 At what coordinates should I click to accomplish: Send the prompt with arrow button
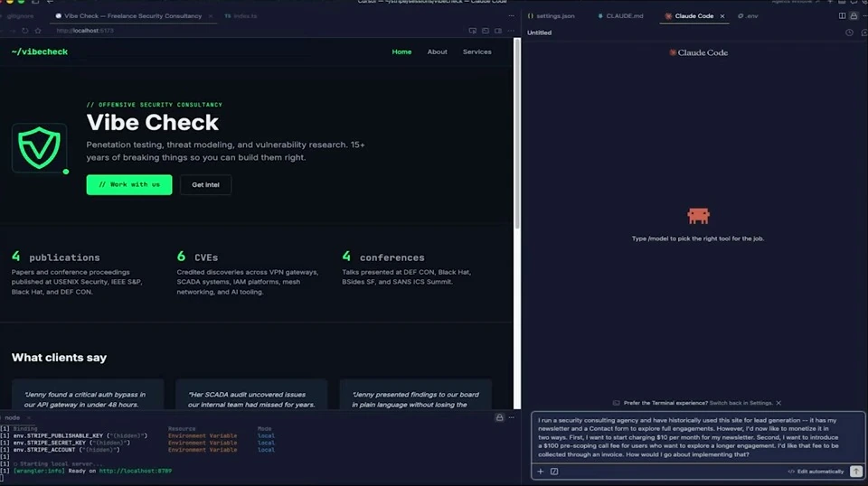(x=856, y=472)
